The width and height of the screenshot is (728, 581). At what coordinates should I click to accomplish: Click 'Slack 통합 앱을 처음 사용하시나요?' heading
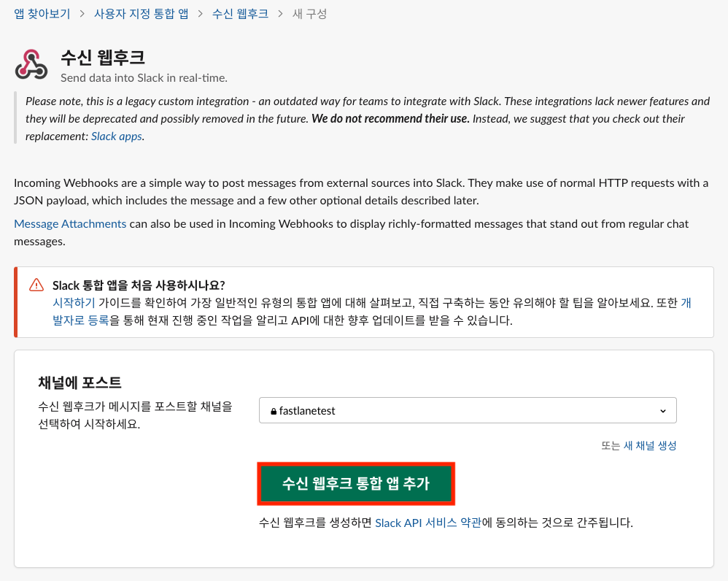click(139, 285)
